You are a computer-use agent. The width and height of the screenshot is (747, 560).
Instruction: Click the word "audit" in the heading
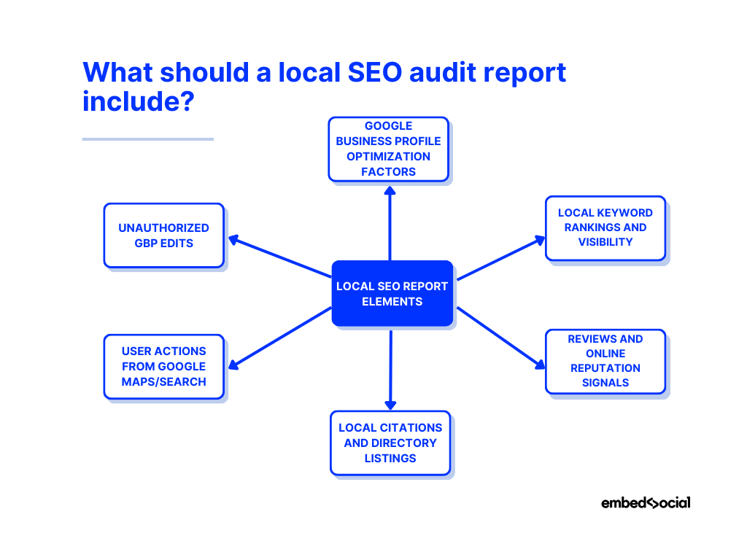click(x=447, y=73)
